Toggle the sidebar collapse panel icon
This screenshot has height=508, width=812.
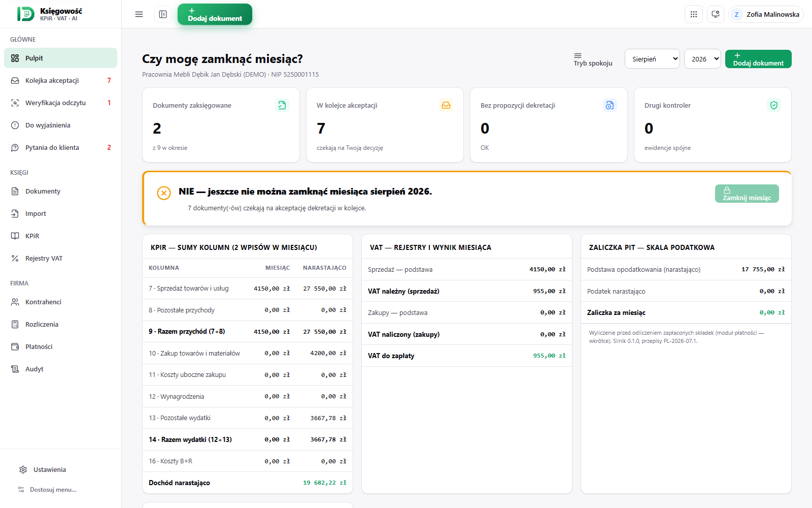point(163,14)
